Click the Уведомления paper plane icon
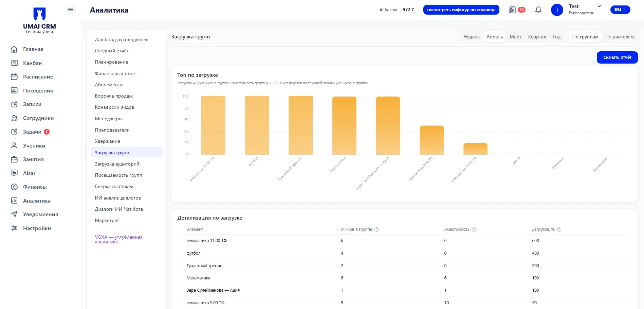Image resolution: width=644 pixels, height=309 pixels. click(14, 214)
